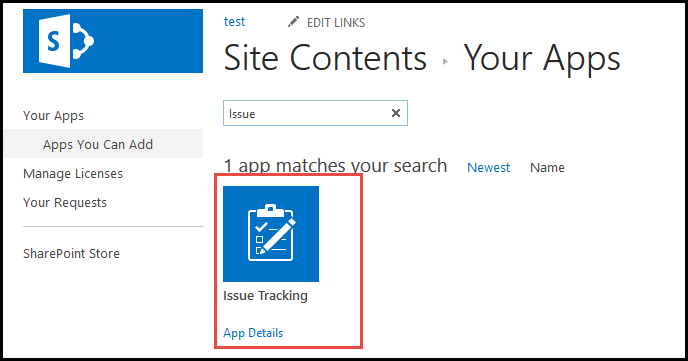Click the Issue Tracking app name label

[x=265, y=296]
